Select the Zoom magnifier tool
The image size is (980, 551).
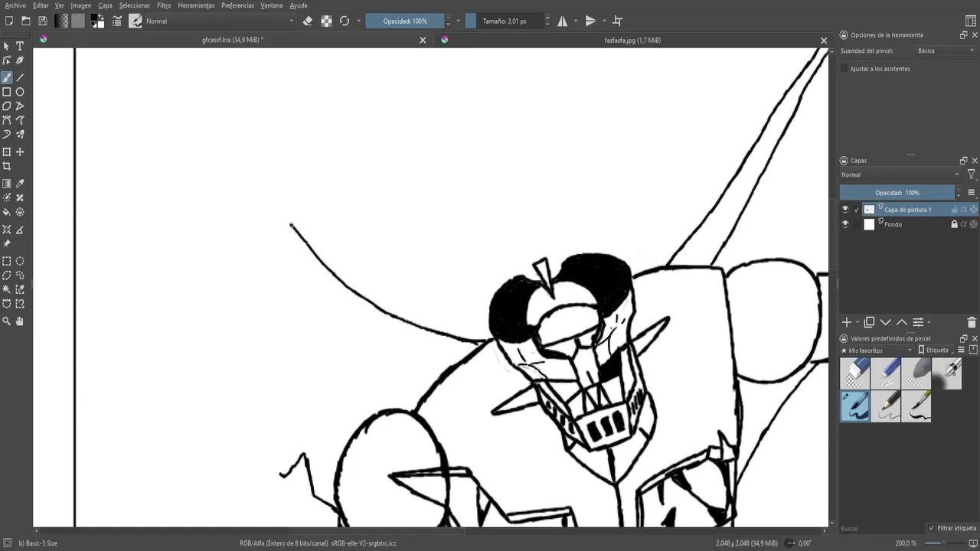click(x=7, y=321)
